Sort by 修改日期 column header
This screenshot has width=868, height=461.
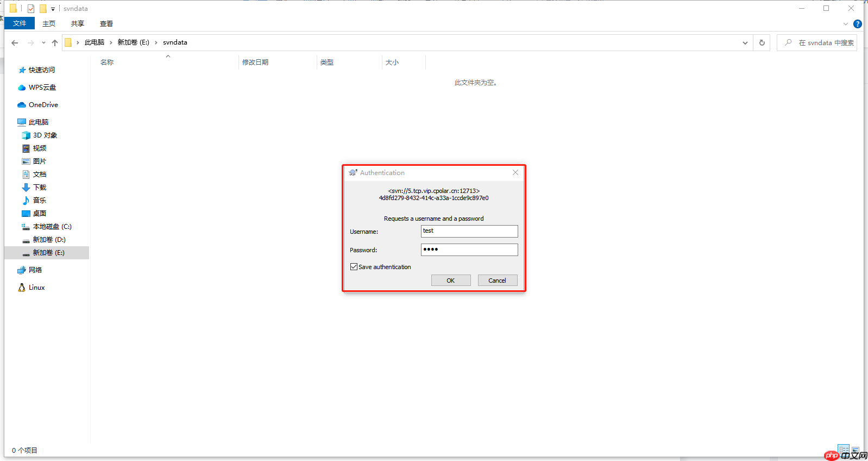[255, 63]
